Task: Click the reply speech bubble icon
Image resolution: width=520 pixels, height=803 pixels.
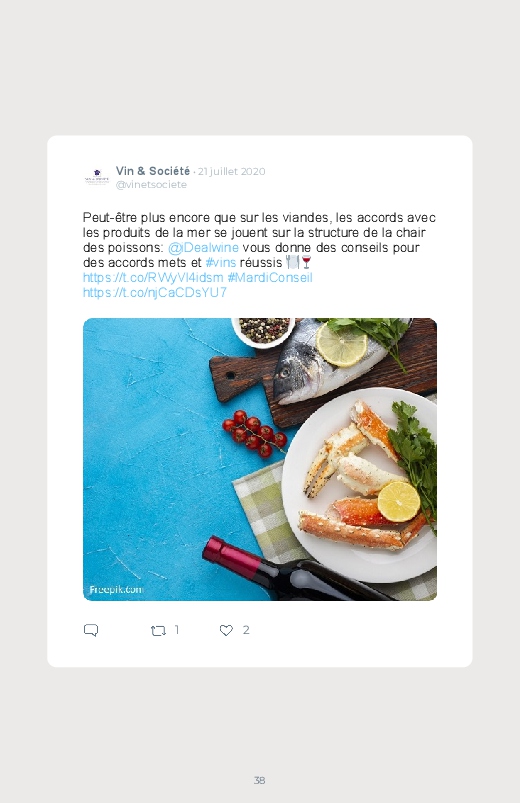Action: click(x=91, y=630)
